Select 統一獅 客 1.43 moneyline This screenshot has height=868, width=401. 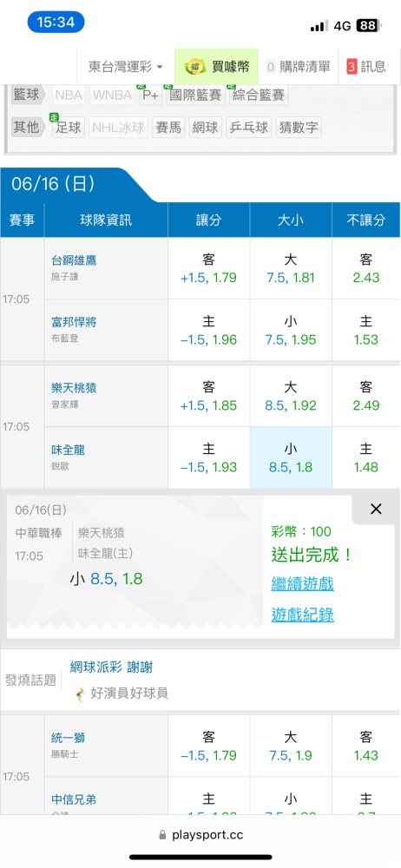tap(366, 746)
